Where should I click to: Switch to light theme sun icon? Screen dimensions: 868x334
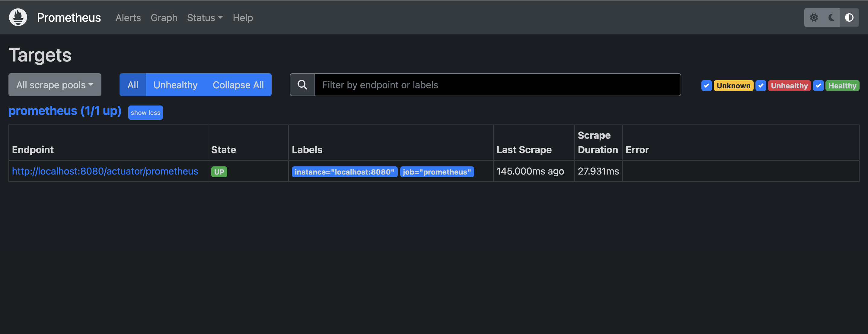pyautogui.click(x=814, y=17)
